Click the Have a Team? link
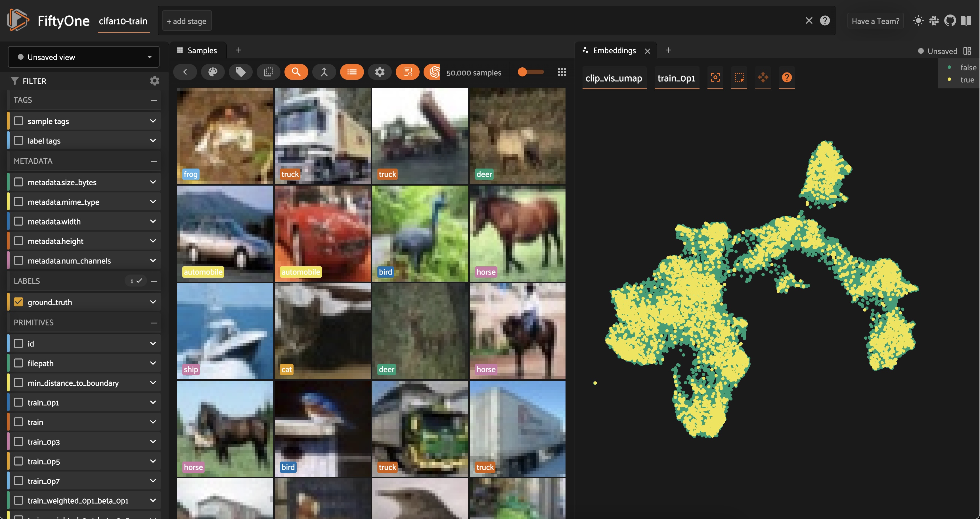Image resolution: width=980 pixels, height=519 pixels. tap(875, 21)
